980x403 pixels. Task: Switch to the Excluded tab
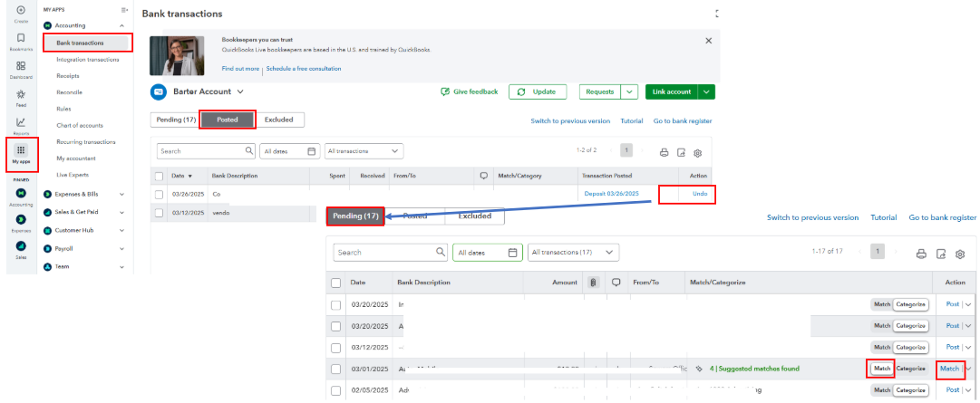280,120
